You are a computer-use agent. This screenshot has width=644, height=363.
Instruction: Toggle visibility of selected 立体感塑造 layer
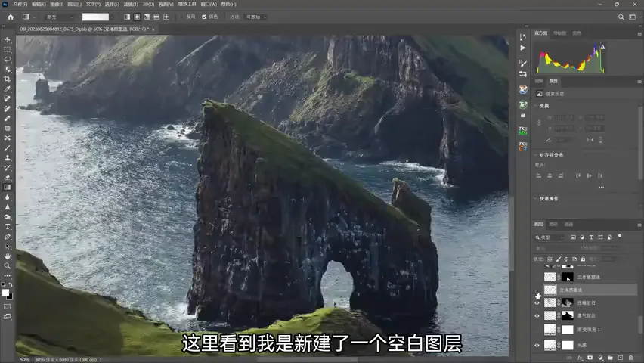pyautogui.click(x=537, y=290)
